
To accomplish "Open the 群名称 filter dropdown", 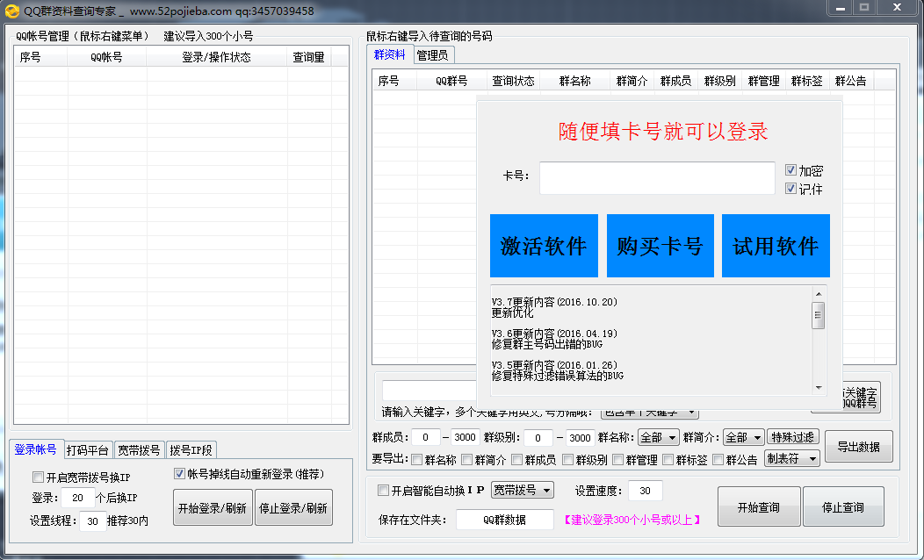I will point(658,437).
